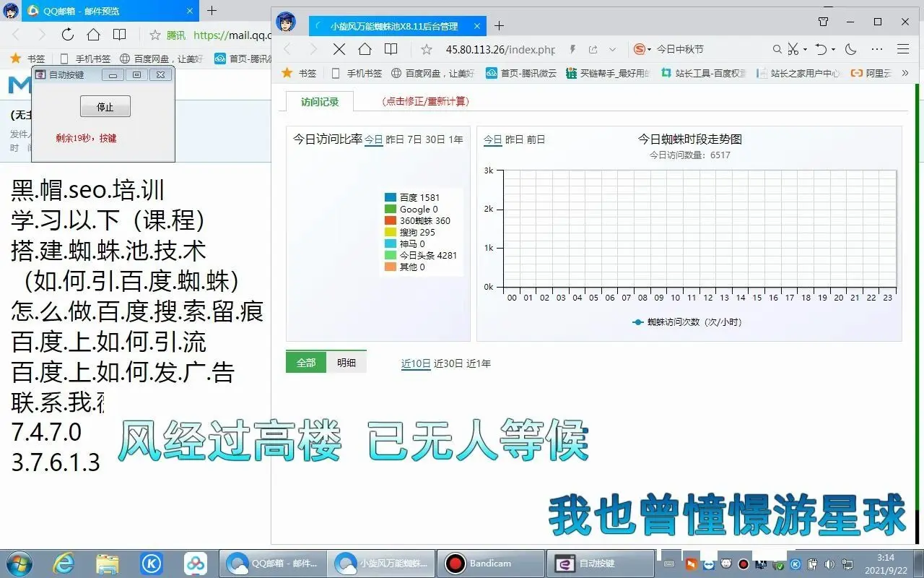Select 30日 range in visit ratio panel
924x578 pixels.
[x=435, y=139]
